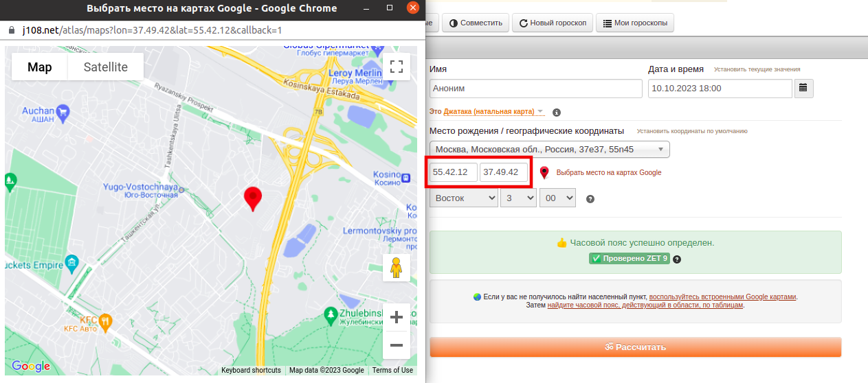
Task: Click the URL in the Chrome address bar
Action: pyautogui.click(x=152, y=31)
